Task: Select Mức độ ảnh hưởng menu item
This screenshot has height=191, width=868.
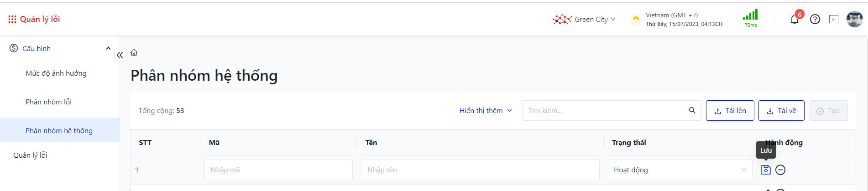Action: point(56,73)
